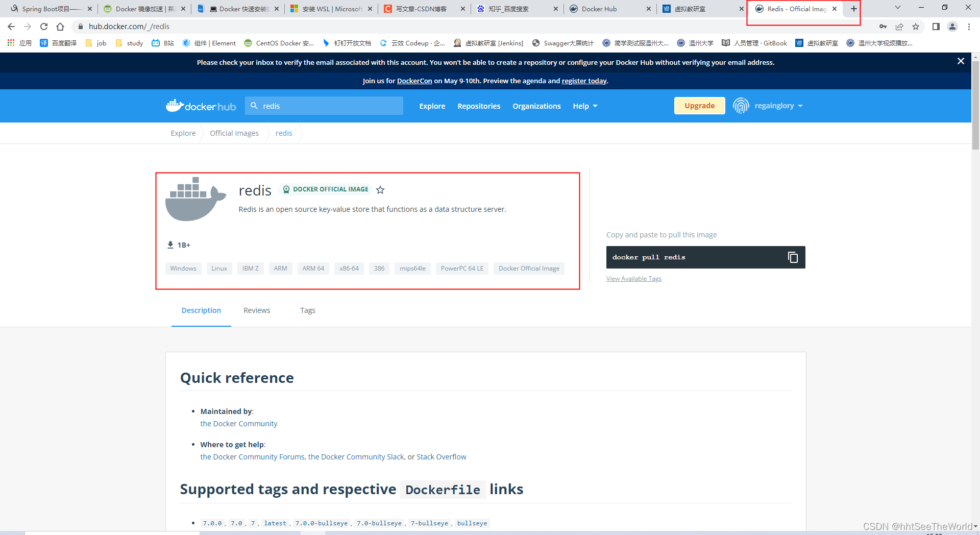Open the CentOS Docker bookmark
980x535 pixels.
pyautogui.click(x=279, y=43)
